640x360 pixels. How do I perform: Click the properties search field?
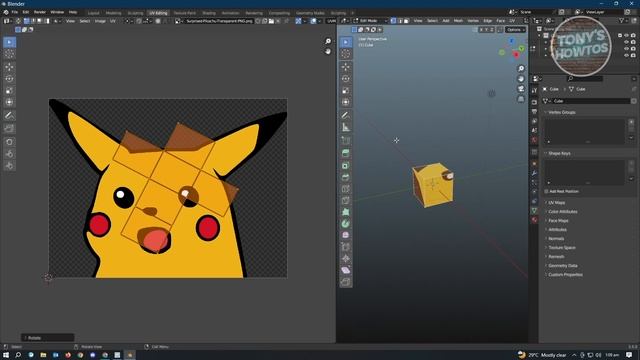click(x=584, y=79)
